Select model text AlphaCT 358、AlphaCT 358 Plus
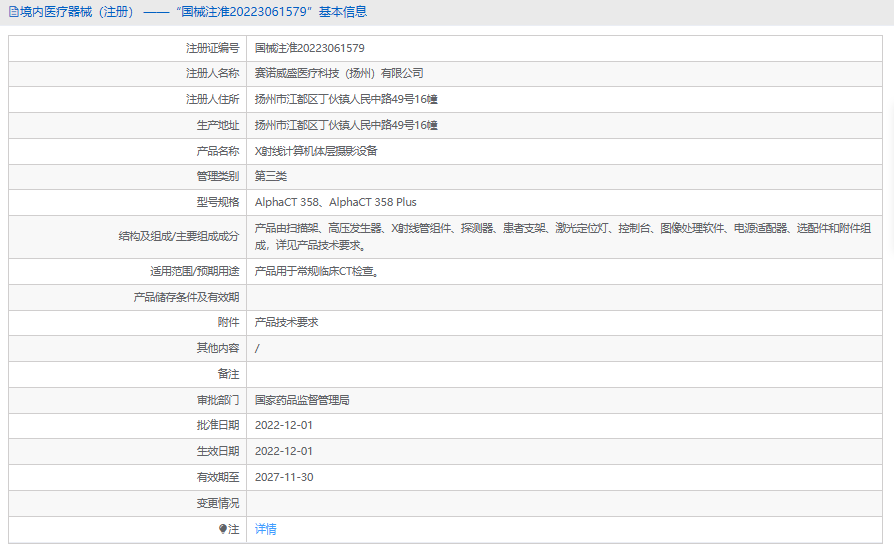This screenshot has height=552, width=894. pyautogui.click(x=336, y=202)
